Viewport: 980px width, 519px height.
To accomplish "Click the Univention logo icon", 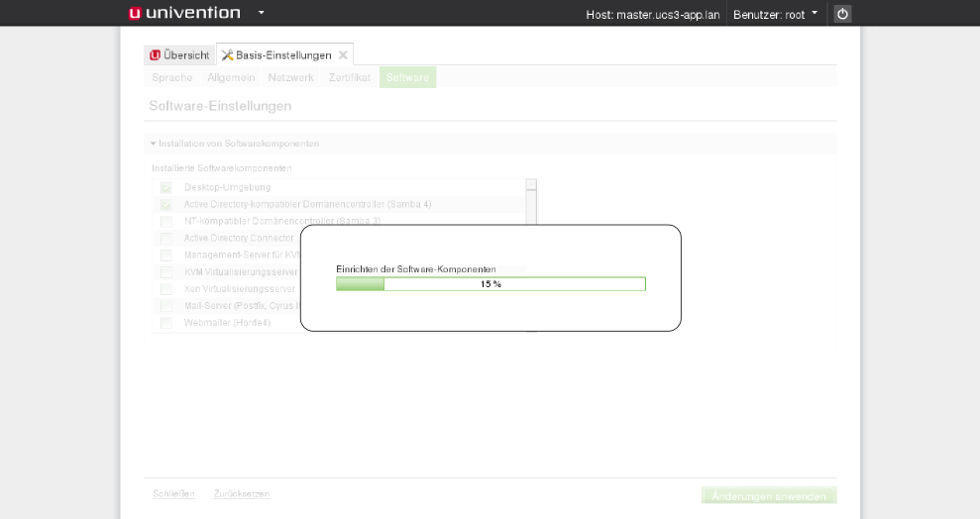I will click(135, 13).
